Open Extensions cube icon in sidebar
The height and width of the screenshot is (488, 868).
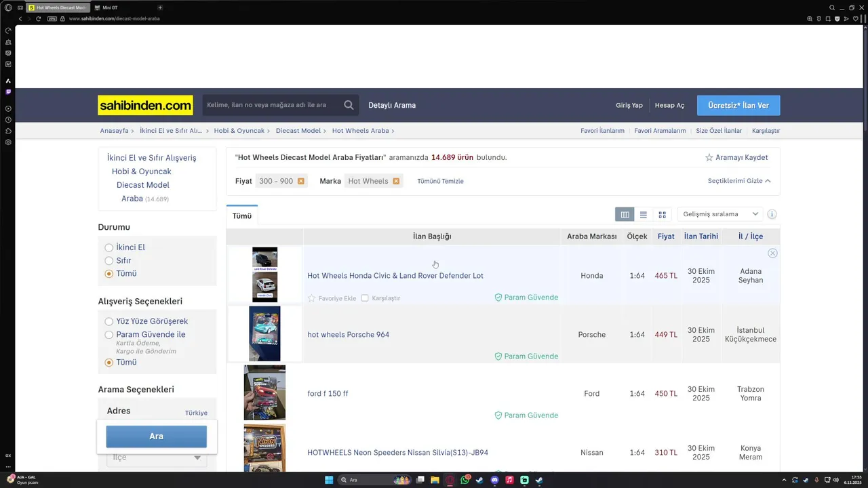click(8, 131)
